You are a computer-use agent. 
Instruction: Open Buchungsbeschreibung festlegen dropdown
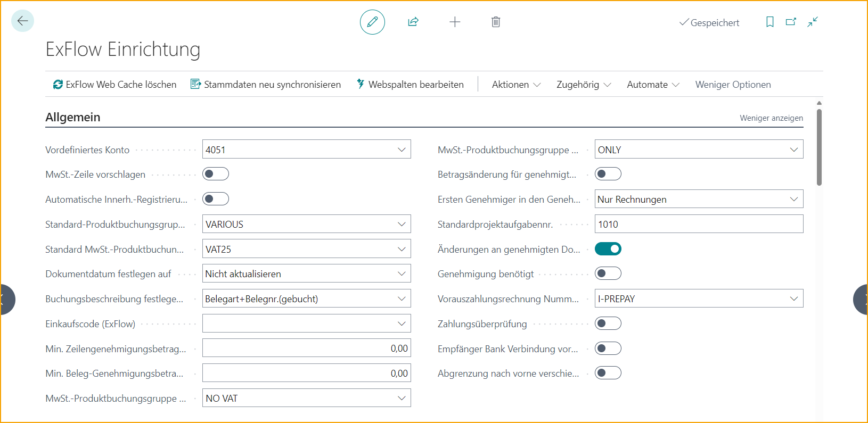402,298
